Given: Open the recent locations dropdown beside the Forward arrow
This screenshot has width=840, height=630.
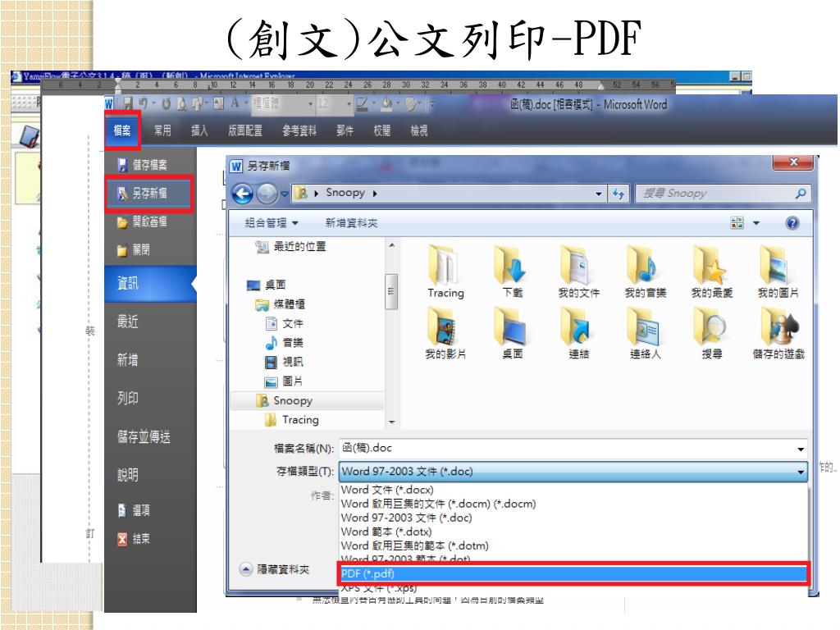Looking at the screenshot, I should pos(285,194).
